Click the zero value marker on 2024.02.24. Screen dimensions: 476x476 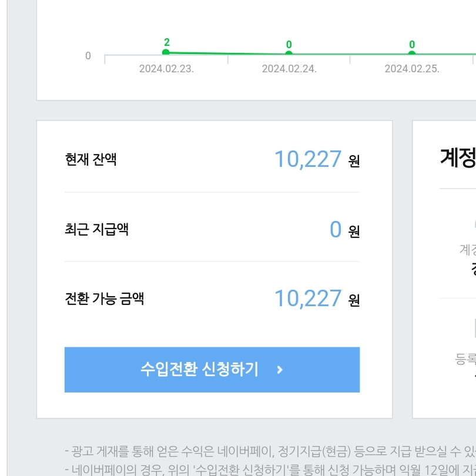point(288,52)
